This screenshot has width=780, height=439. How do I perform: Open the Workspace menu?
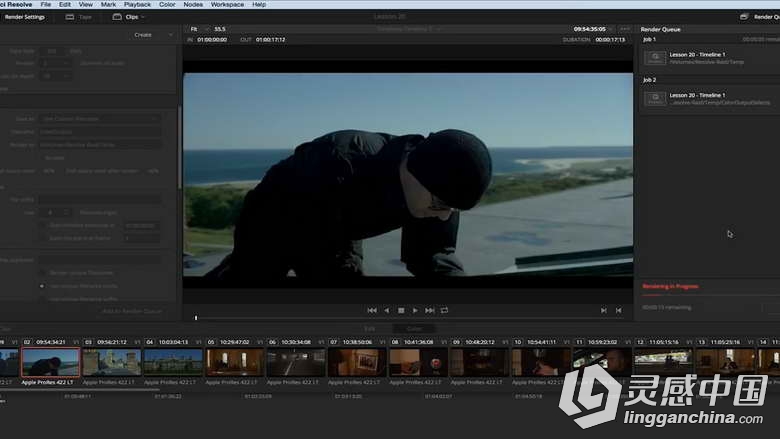coord(227,4)
